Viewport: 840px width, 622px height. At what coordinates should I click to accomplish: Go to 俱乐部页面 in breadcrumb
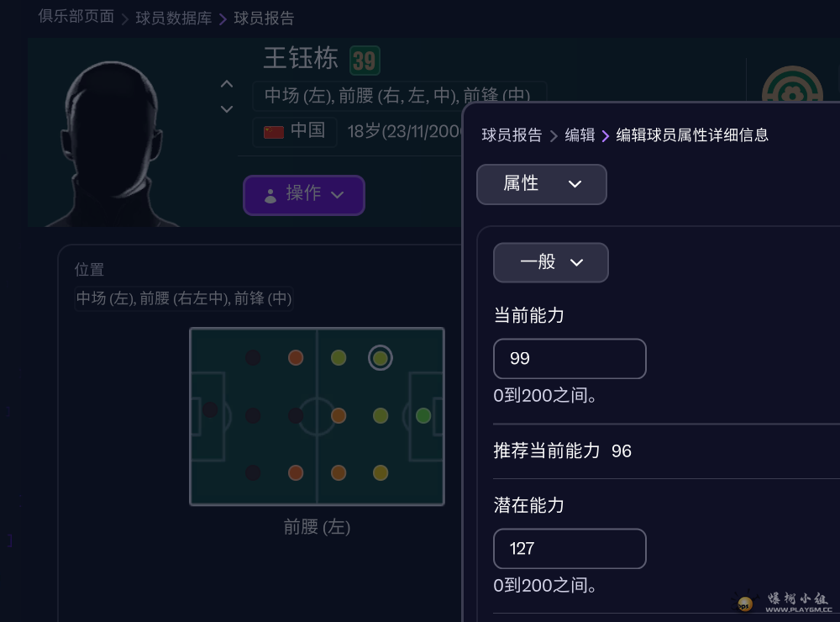pyautogui.click(x=76, y=17)
